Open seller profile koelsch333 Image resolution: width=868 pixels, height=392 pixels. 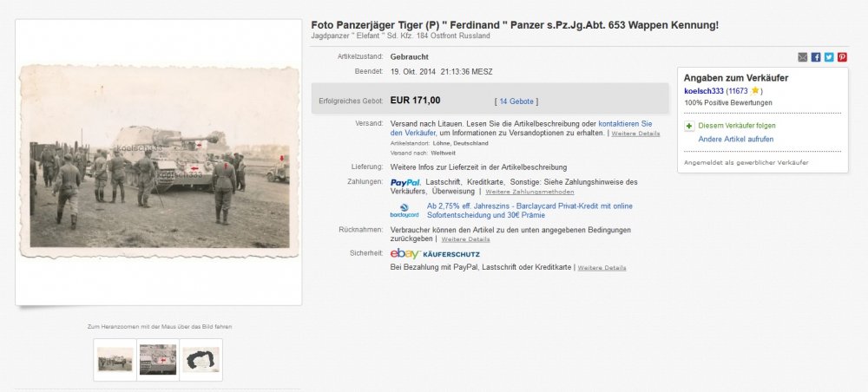704,90
